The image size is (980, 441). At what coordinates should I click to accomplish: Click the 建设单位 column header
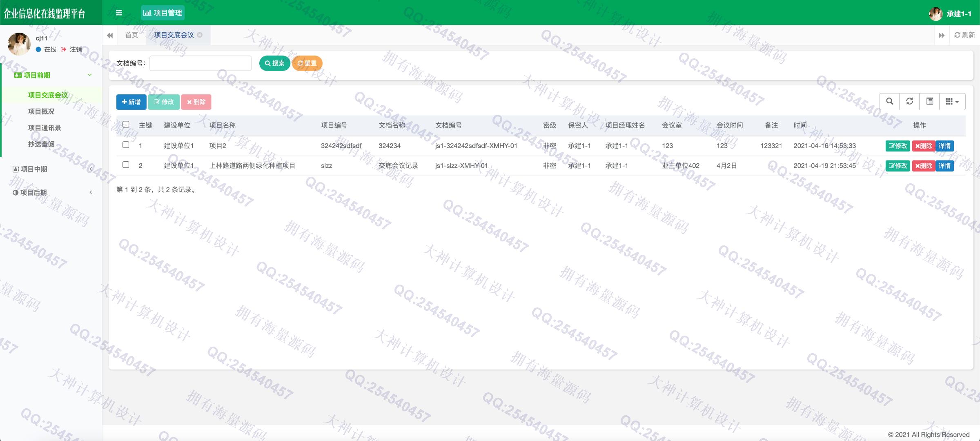pos(177,125)
